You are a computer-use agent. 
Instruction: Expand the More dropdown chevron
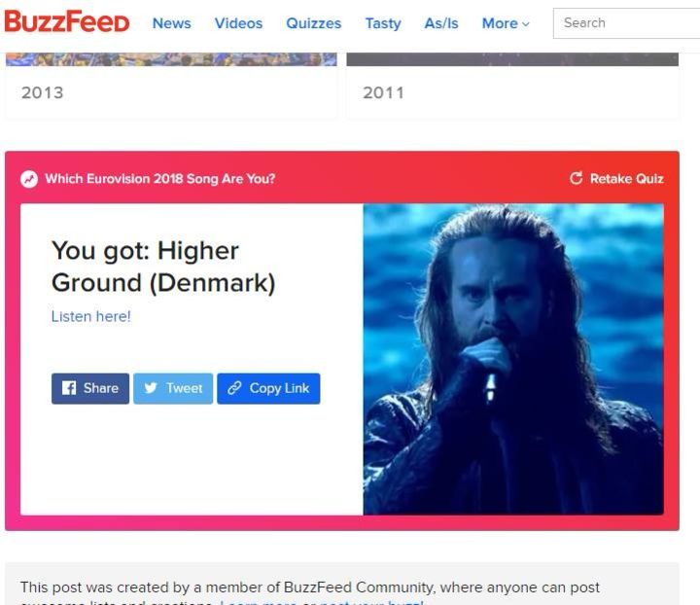pyautogui.click(x=526, y=24)
